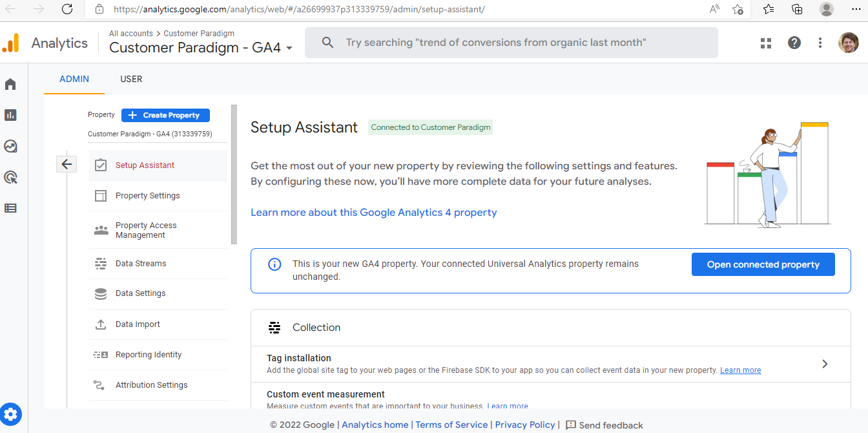The width and height of the screenshot is (868, 433).
Task: Click the Analytics search input field
Action: [x=510, y=43]
